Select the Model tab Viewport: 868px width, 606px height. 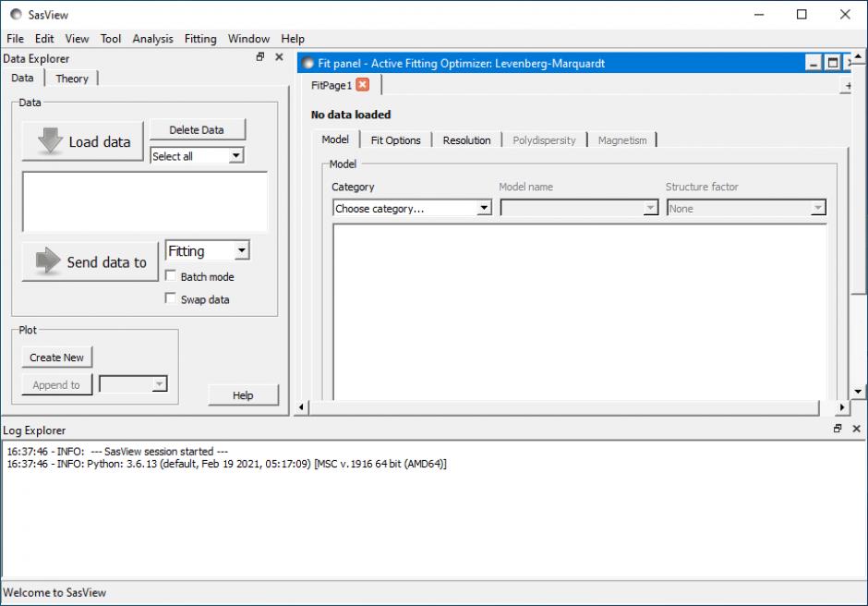335,139
